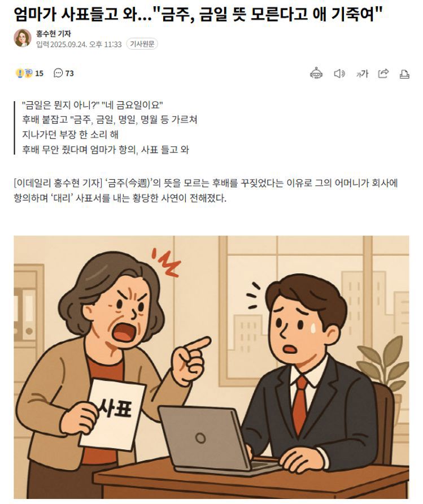The image size is (423, 504).
Task: Click reporter 홍수현 profile avatar
Action: tap(23, 38)
